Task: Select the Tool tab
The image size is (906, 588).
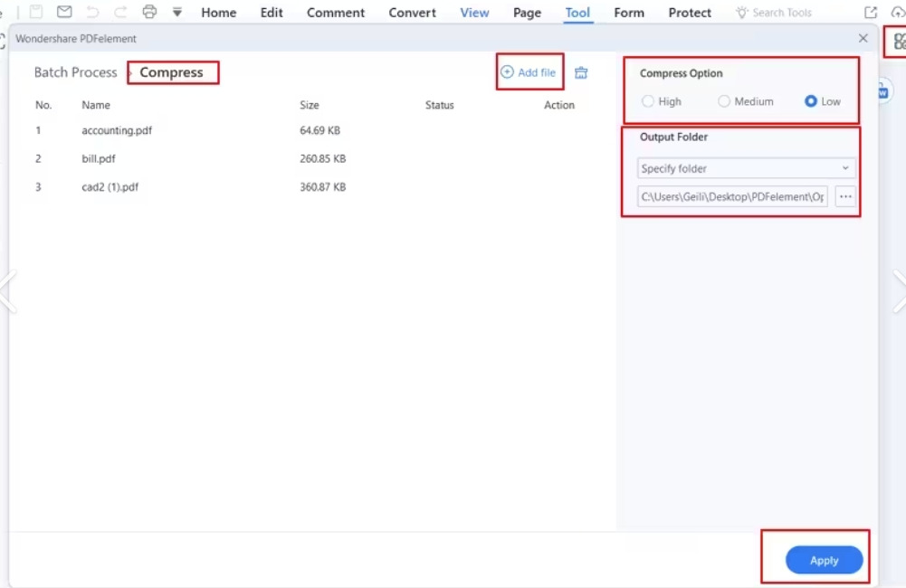Action: click(x=577, y=13)
